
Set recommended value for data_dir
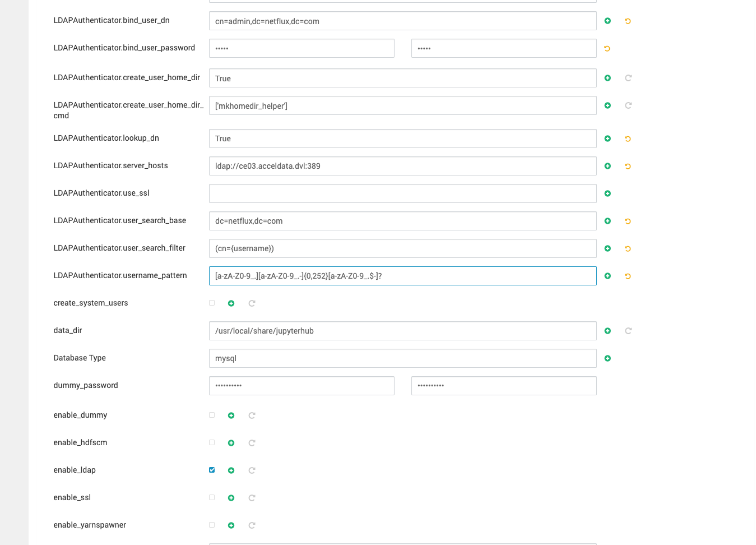click(628, 331)
